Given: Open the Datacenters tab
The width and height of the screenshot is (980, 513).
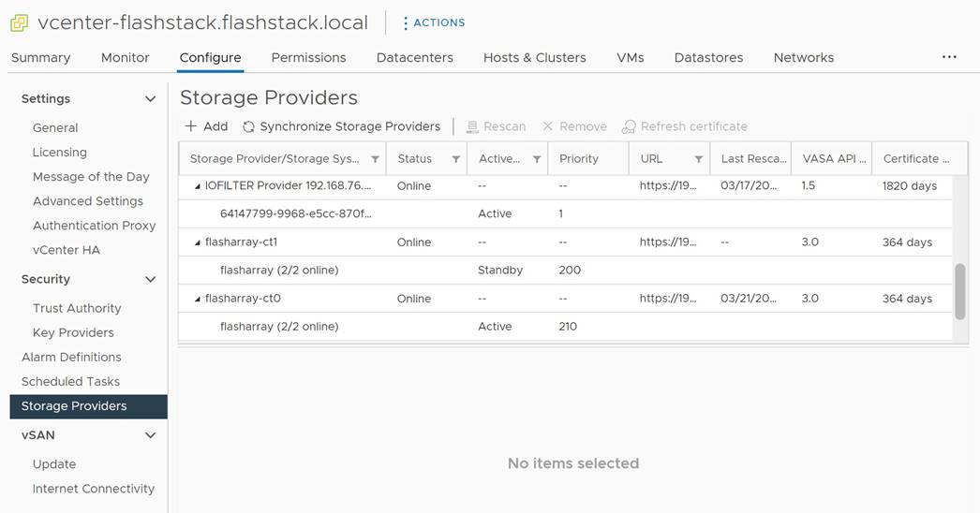Looking at the screenshot, I should (415, 57).
